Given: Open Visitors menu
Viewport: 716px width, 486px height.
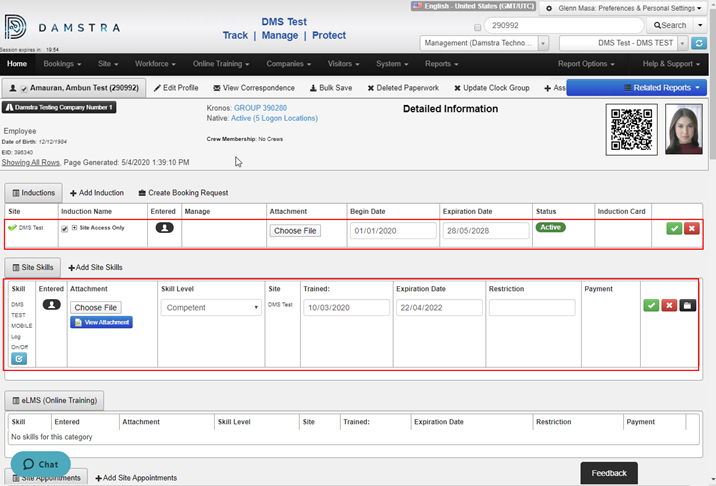Looking at the screenshot, I should coord(343,64).
